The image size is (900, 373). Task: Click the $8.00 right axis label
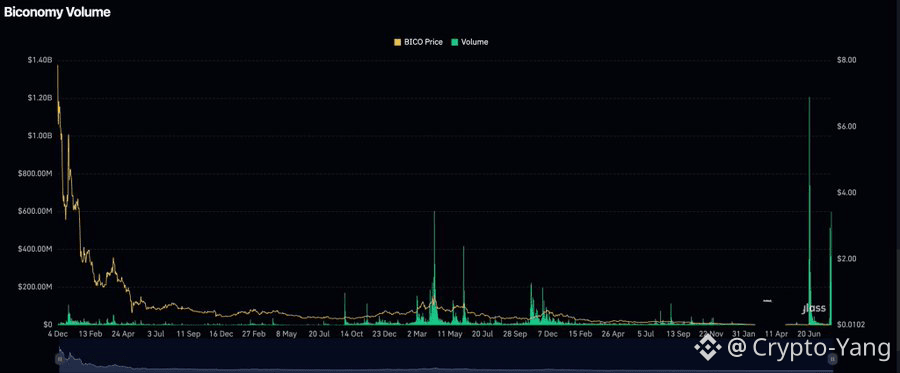click(847, 60)
